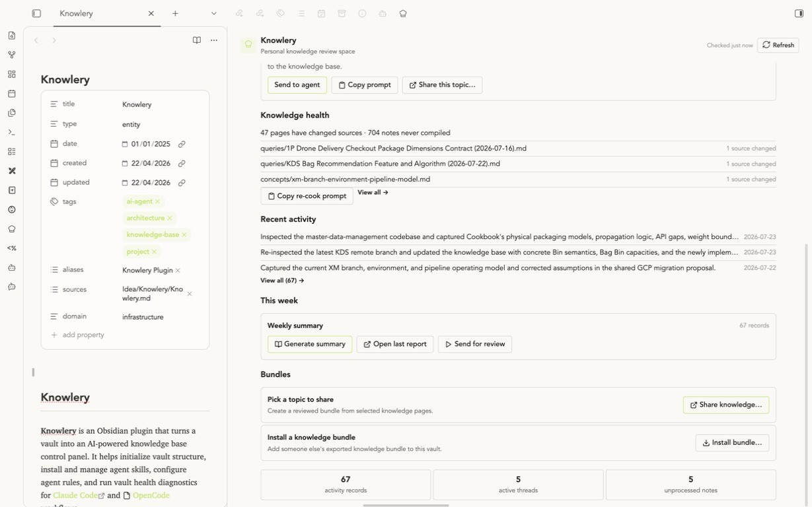Image resolution: width=812 pixels, height=507 pixels.
Task: Open the tab list dropdown chevron
Action: coord(213,13)
